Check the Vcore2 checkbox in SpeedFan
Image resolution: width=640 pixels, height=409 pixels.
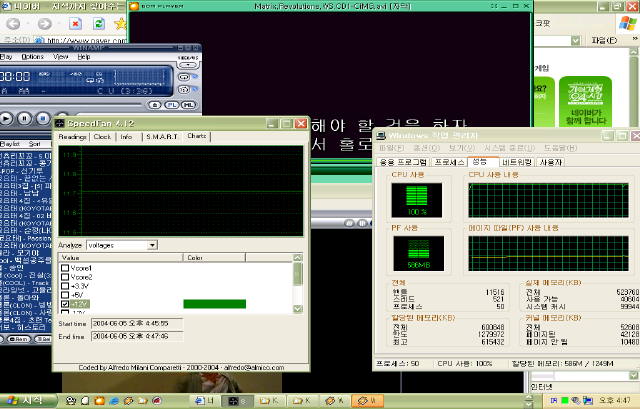65,277
